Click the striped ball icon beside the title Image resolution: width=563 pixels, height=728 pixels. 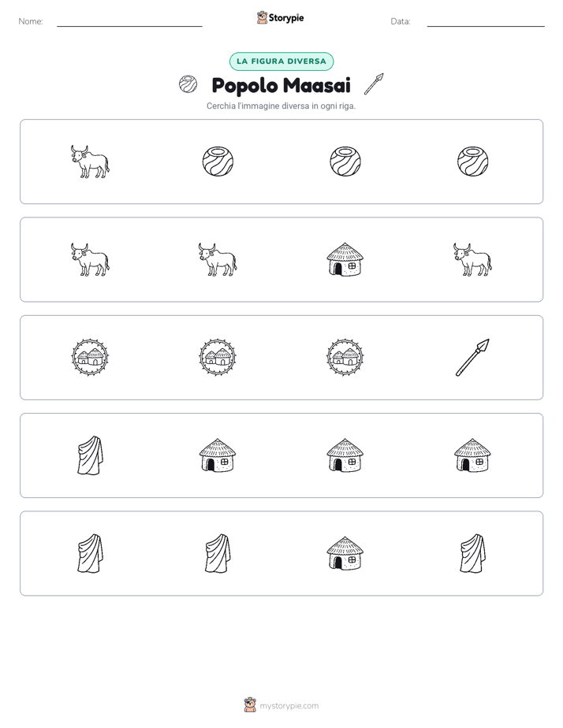point(188,84)
